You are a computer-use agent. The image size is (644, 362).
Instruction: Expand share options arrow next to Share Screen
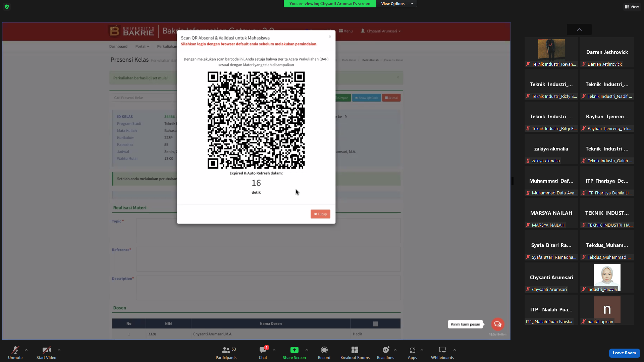click(307, 350)
